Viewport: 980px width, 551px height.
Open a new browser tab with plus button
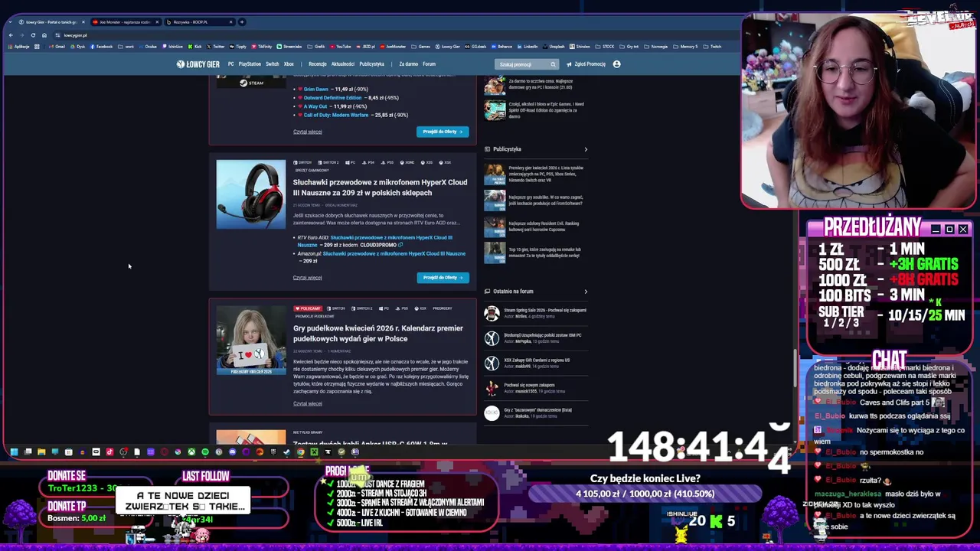(x=242, y=21)
